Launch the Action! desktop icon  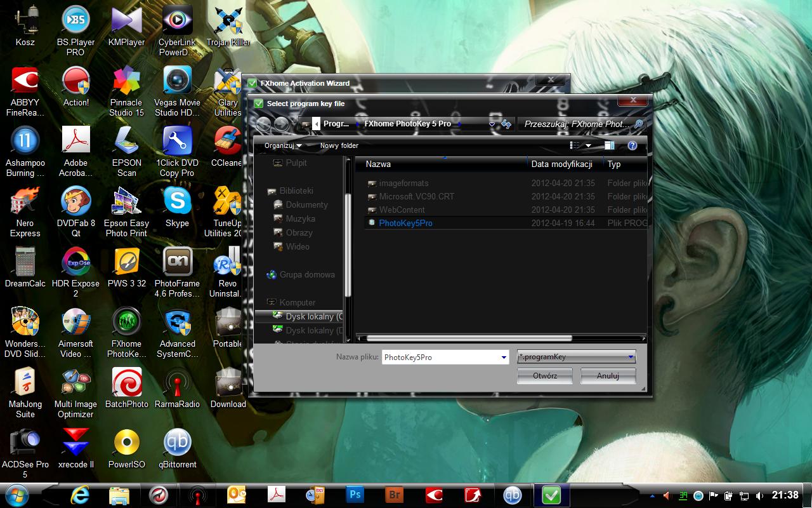coord(75,87)
